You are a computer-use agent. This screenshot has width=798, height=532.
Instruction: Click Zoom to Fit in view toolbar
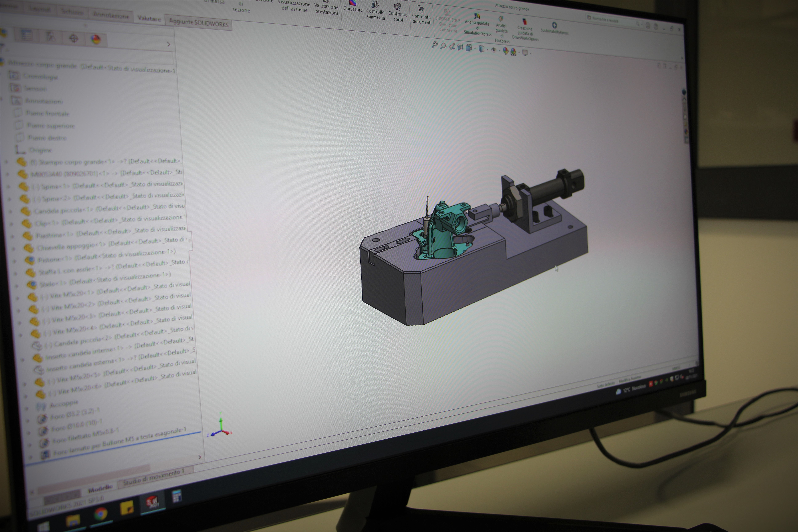pos(435,44)
